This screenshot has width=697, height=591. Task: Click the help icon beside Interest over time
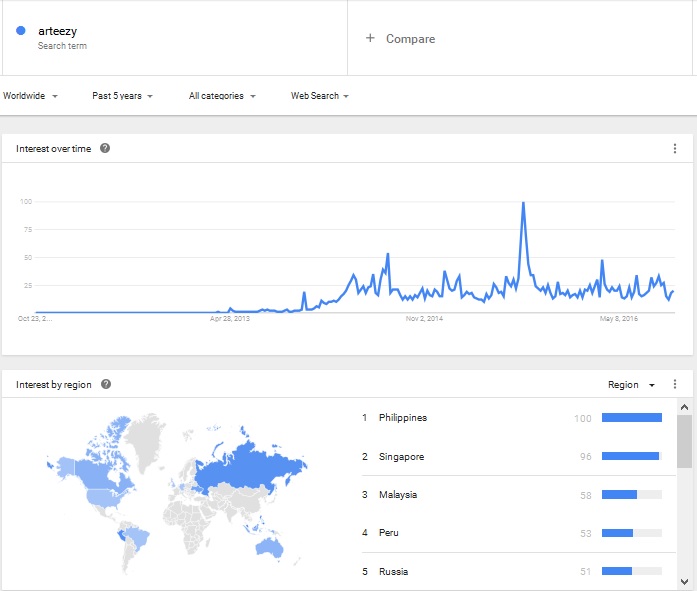pyautogui.click(x=105, y=148)
